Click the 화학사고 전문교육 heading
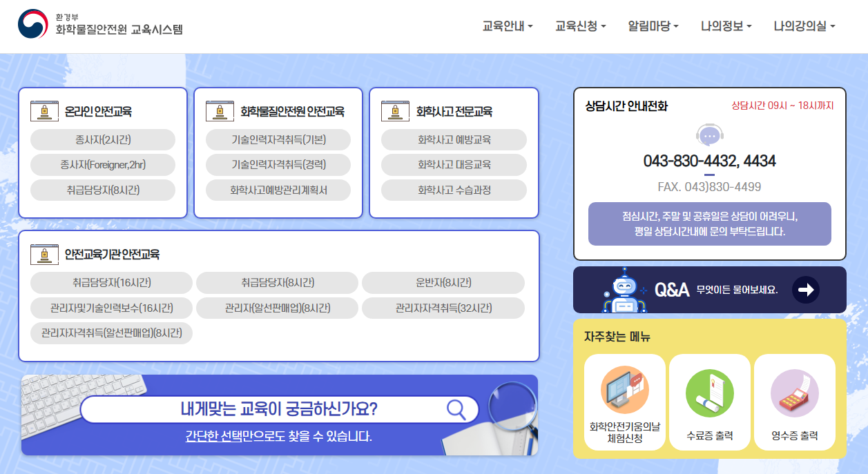Image resolution: width=868 pixels, height=474 pixels. (454, 111)
